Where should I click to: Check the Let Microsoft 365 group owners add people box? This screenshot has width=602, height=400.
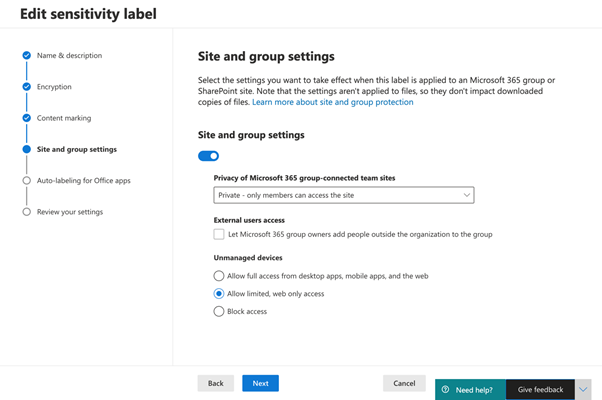tap(219, 234)
